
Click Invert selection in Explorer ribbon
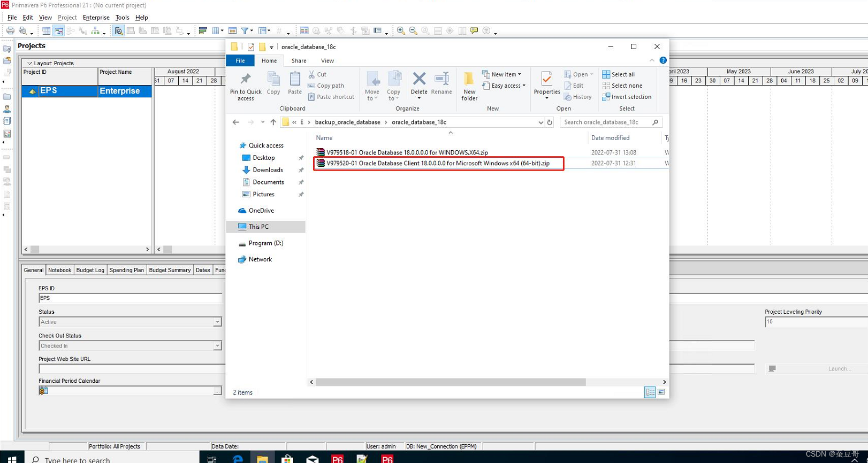click(x=627, y=97)
